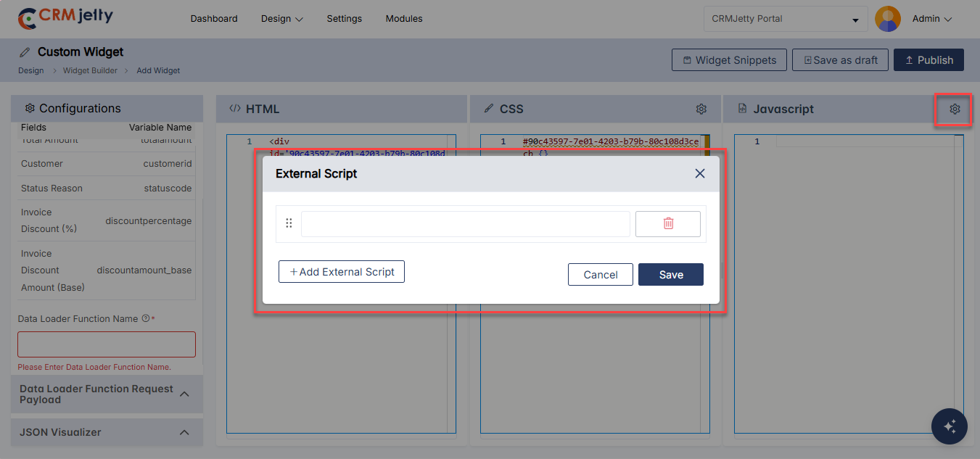The image size is (980, 459).
Task: Go to the Dashboard menu
Action: coord(214,19)
